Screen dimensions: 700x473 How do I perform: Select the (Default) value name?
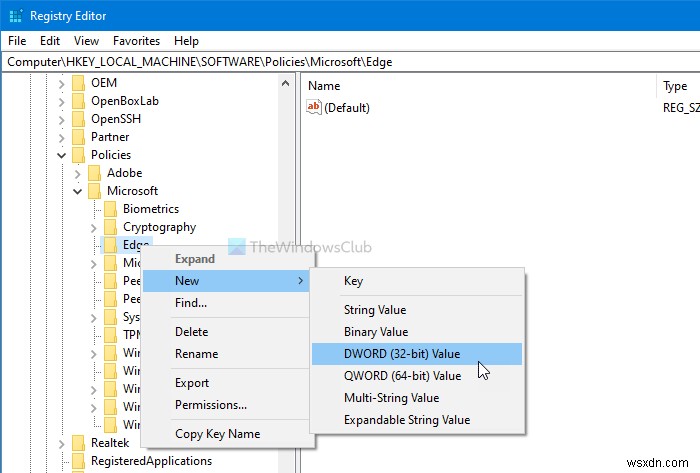click(x=347, y=108)
